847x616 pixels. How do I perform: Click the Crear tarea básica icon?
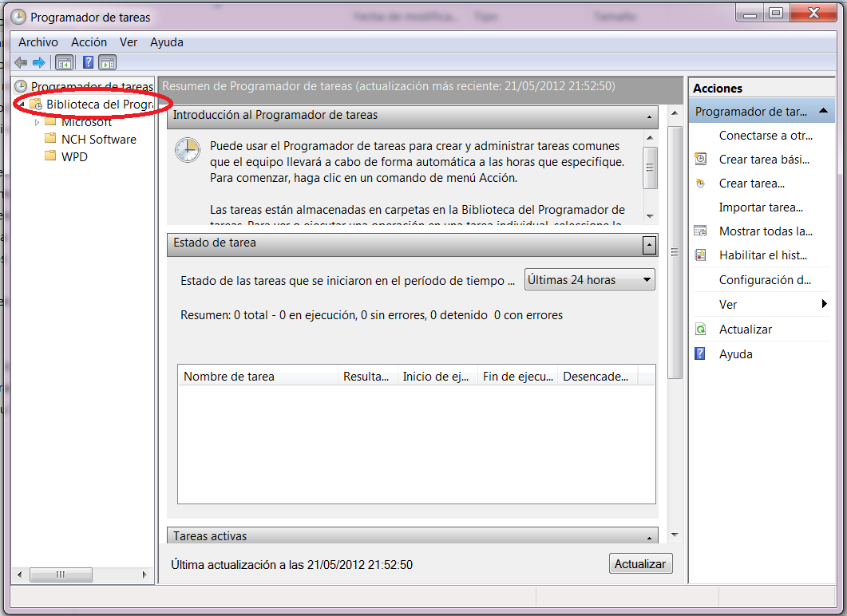tap(700, 159)
